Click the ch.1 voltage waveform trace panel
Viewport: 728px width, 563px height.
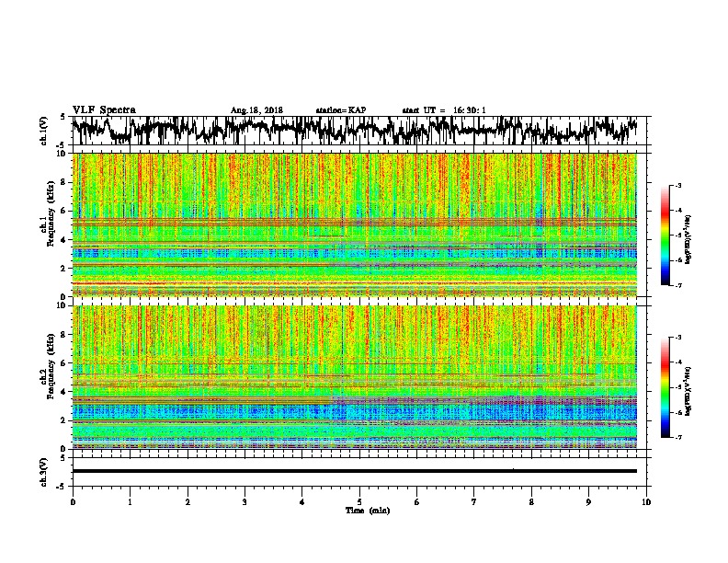[359, 131]
